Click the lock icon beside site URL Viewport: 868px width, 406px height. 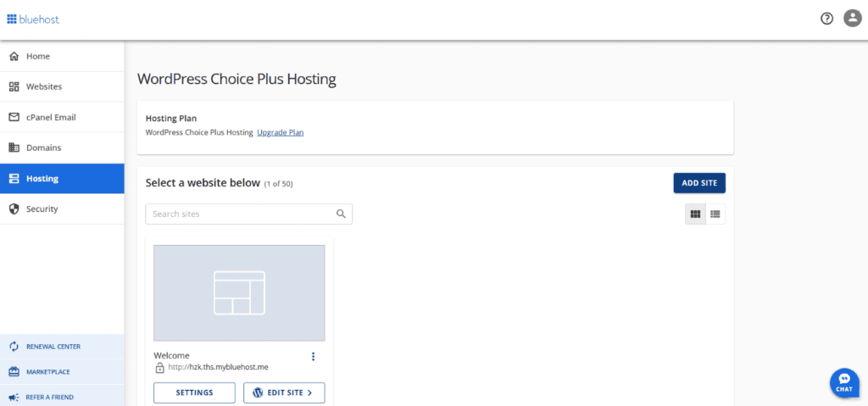coord(159,367)
